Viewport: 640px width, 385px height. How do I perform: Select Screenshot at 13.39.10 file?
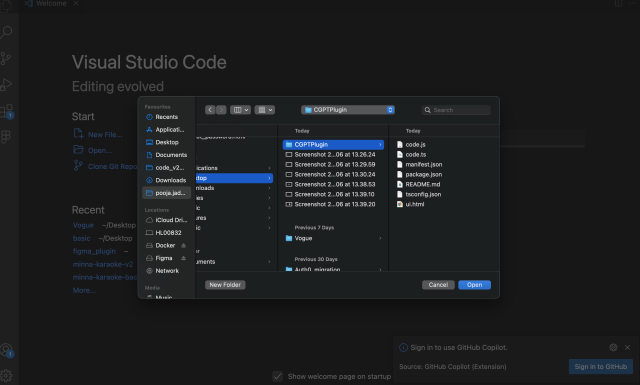(333, 194)
